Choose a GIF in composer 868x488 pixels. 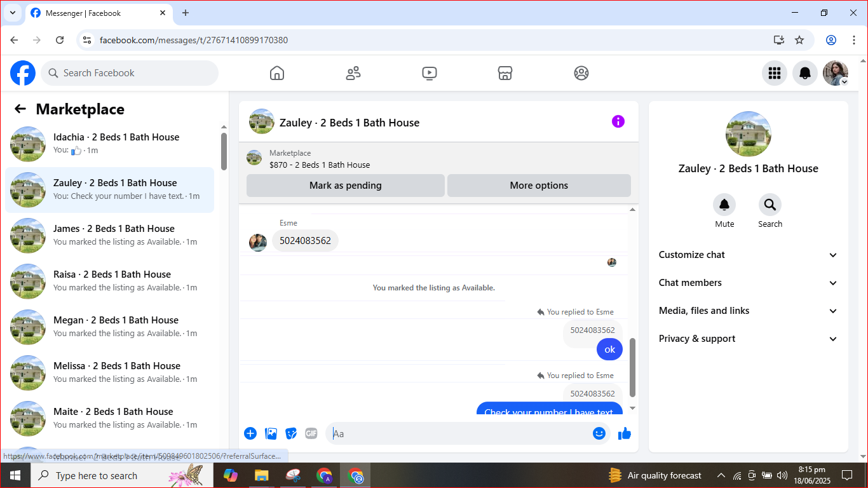pyautogui.click(x=311, y=433)
